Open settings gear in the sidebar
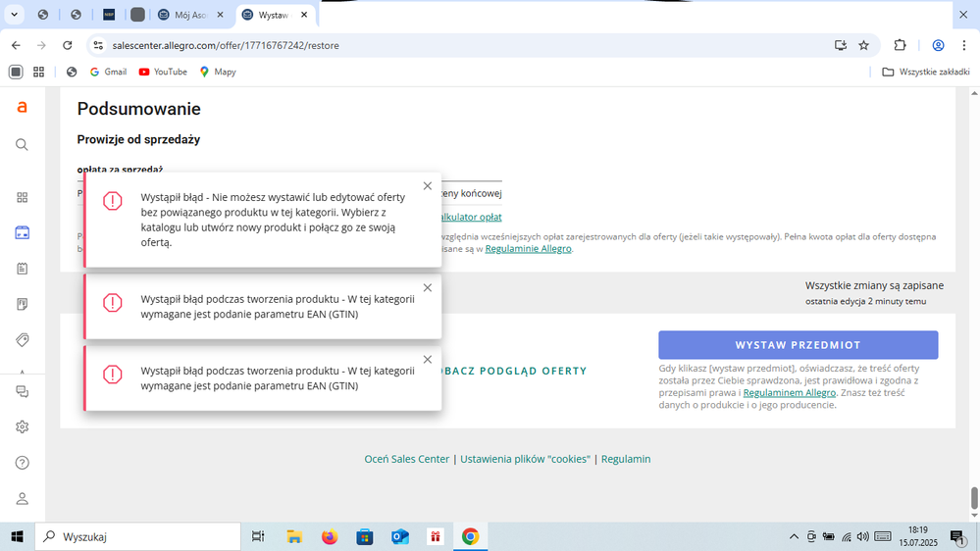The height and width of the screenshot is (551, 980). pyautogui.click(x=22, y=426)
